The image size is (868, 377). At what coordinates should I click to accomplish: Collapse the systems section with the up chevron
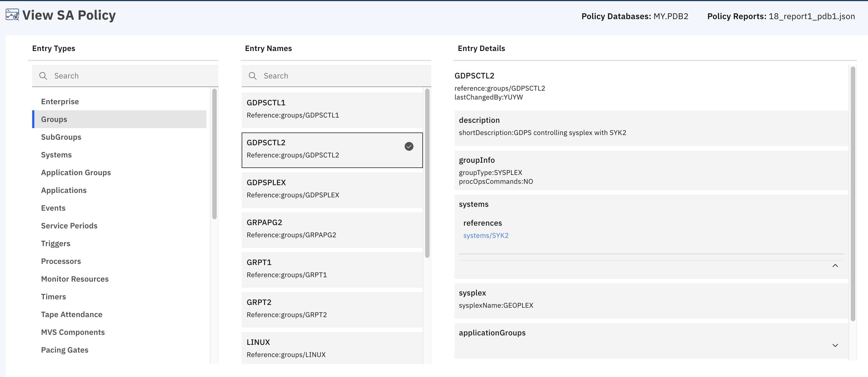point(835,266)
